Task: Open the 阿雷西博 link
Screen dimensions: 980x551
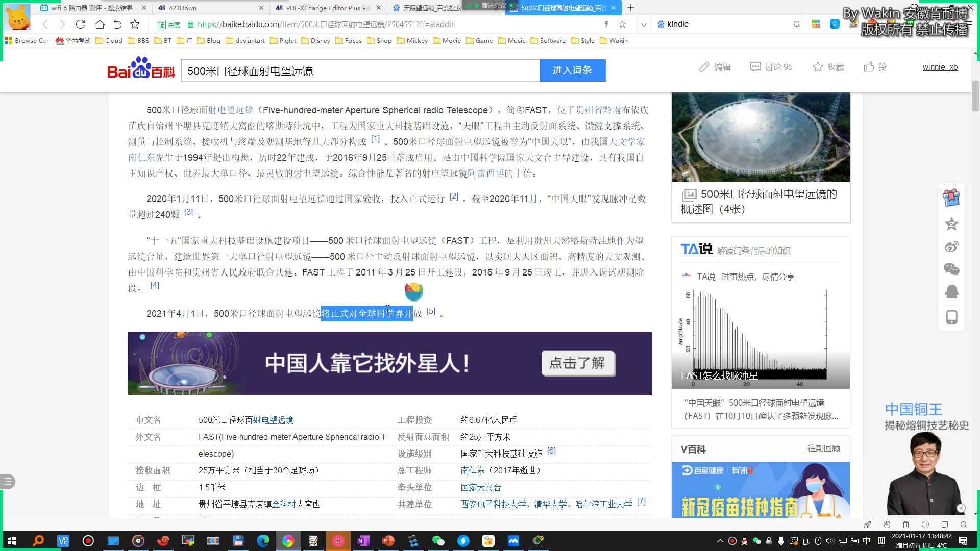Action: (486, 173)
